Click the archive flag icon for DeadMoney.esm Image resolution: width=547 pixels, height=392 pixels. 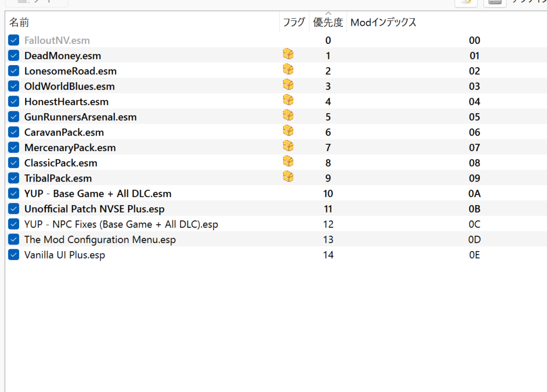(288, 54)
